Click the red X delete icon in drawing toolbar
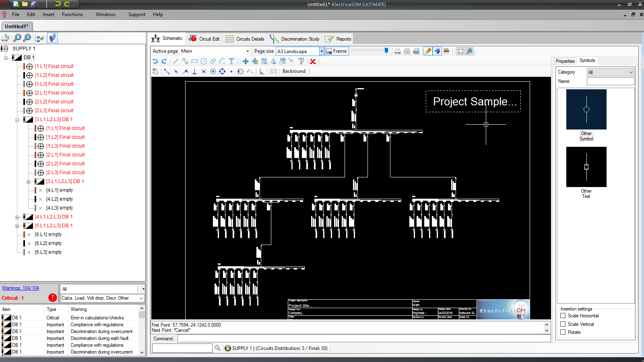This screenshot has height=362, width=644. [x=313, y=62]
